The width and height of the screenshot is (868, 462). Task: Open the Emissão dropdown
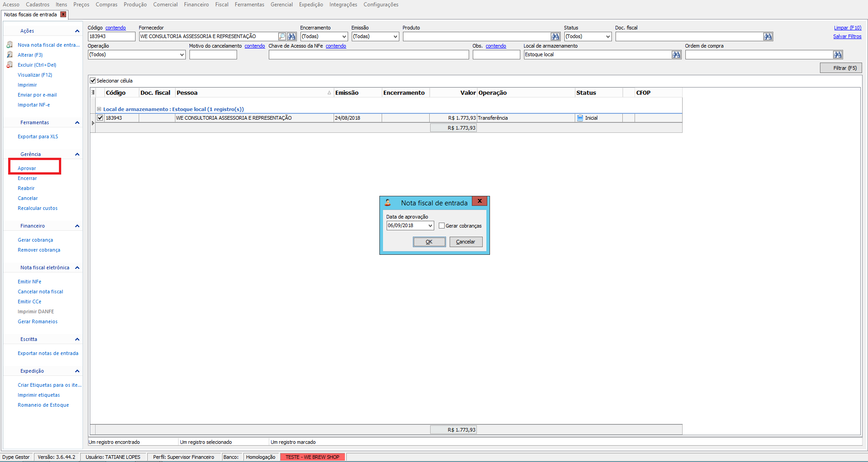[395, 36]
